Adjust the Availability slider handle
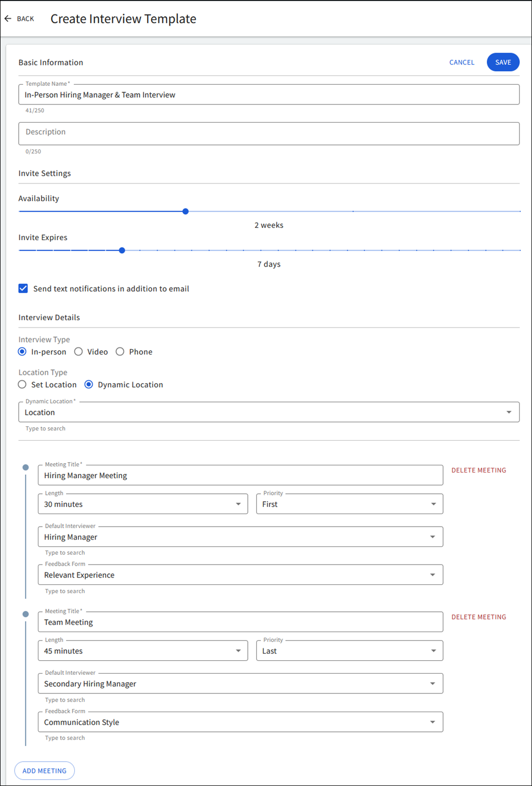Image resolution: width=532 pixels, height=786 pixels. point(185,211)
